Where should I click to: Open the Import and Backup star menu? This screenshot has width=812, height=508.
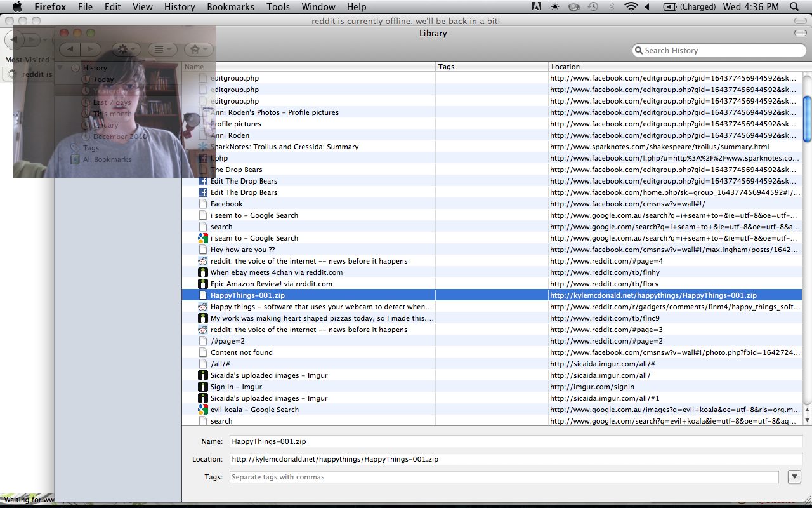click(199, 50)
